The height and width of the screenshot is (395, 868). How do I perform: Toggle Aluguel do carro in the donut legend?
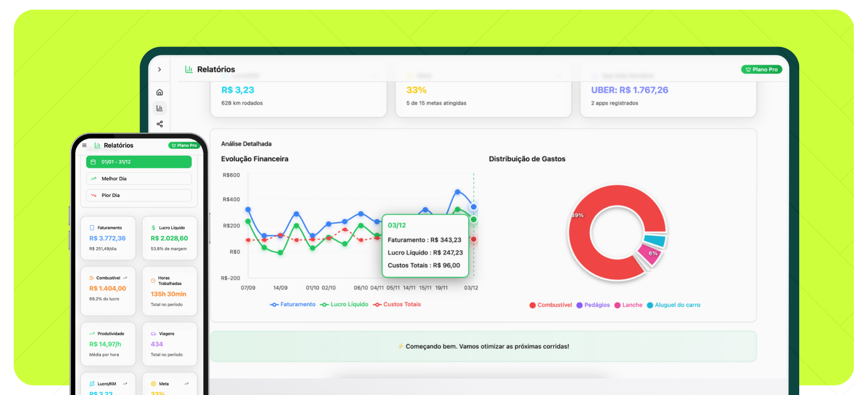coord(674,305)
